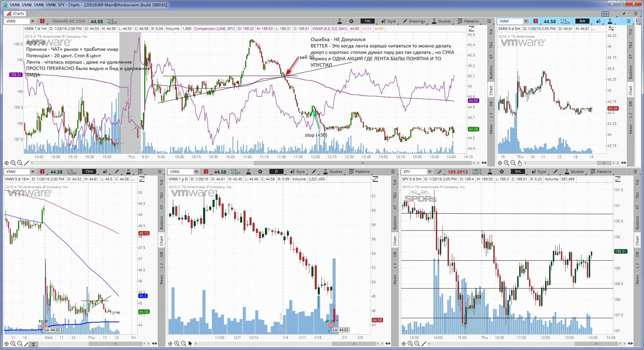Open Style menu in SPY chart toolbar

539,172
